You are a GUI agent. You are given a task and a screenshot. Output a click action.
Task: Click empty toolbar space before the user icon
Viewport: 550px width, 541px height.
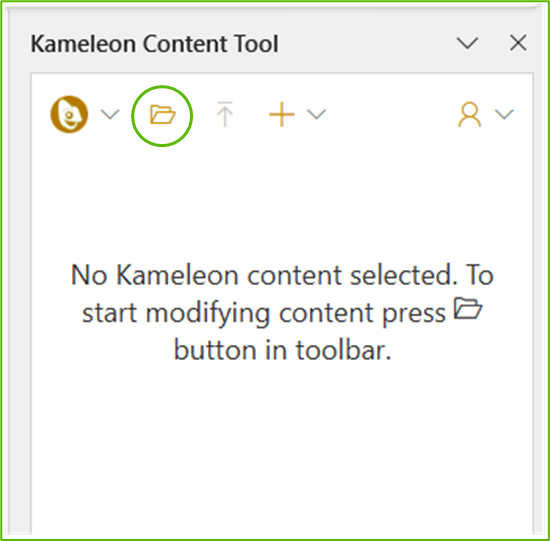click(391, 114)
